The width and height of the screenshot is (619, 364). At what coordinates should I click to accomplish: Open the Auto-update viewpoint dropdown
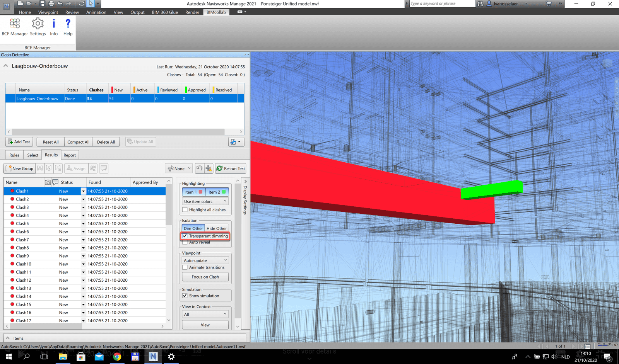[x=205, y=260]
